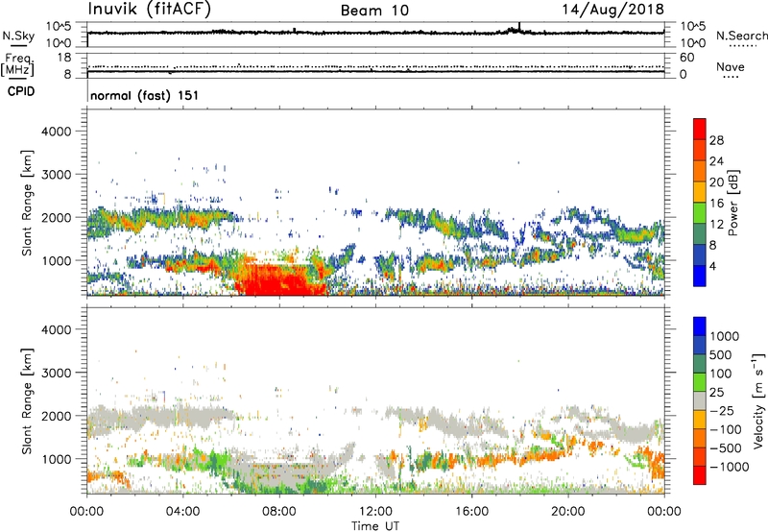Click the '08:00' time axis tick label
The height and width of the screenshot is (532, 768).
click(279, 512)
